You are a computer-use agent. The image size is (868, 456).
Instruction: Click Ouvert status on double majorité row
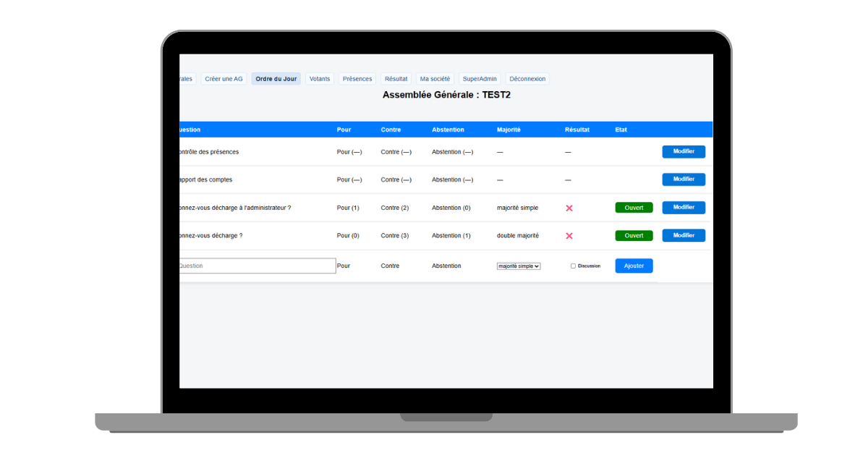coord(634,236)
